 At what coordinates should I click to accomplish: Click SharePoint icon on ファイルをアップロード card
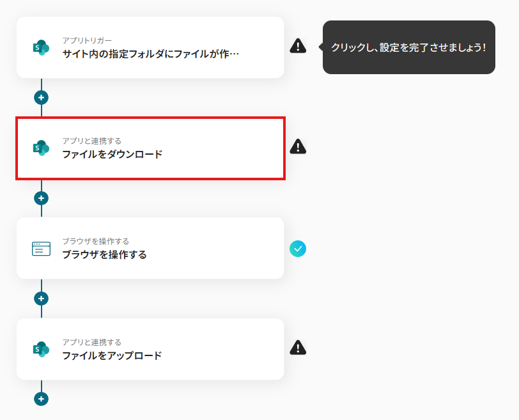[41, 350]
